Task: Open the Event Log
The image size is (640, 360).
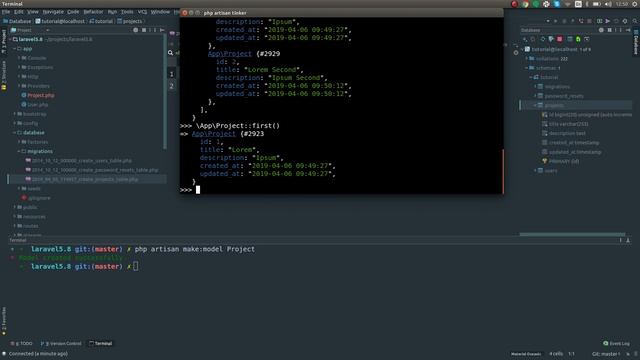Action: pyautogui.click(x=616, y=344)
